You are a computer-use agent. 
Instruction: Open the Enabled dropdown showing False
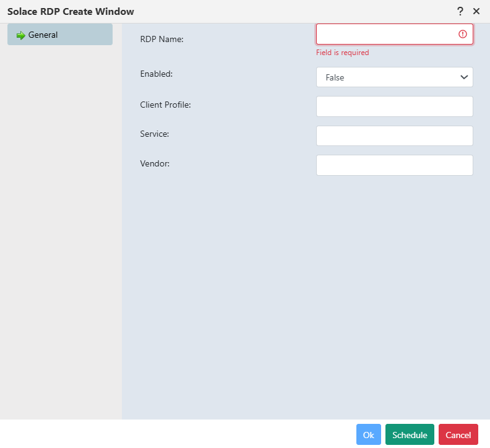[x=394, y=77]
